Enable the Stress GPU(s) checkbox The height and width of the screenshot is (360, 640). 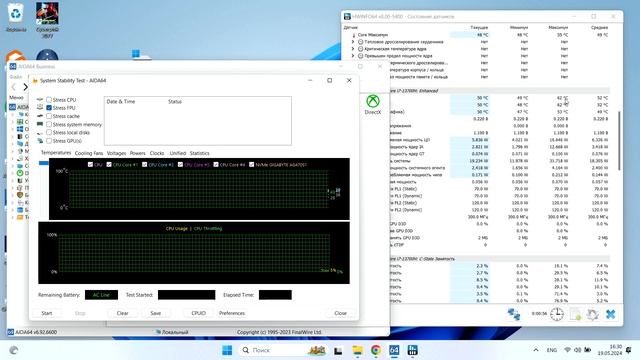tap(49, 141)
